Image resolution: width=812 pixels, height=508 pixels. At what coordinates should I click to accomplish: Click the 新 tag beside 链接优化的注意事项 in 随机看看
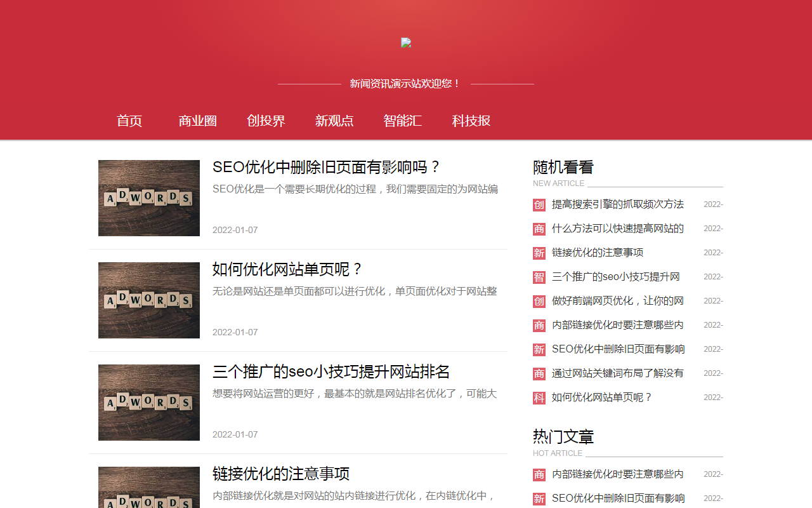539,253
